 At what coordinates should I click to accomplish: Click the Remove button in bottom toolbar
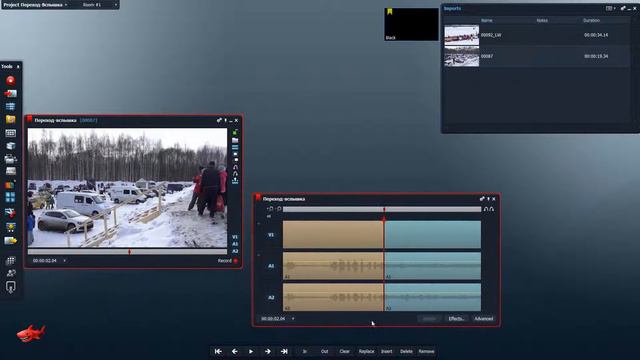coord(427,351)
